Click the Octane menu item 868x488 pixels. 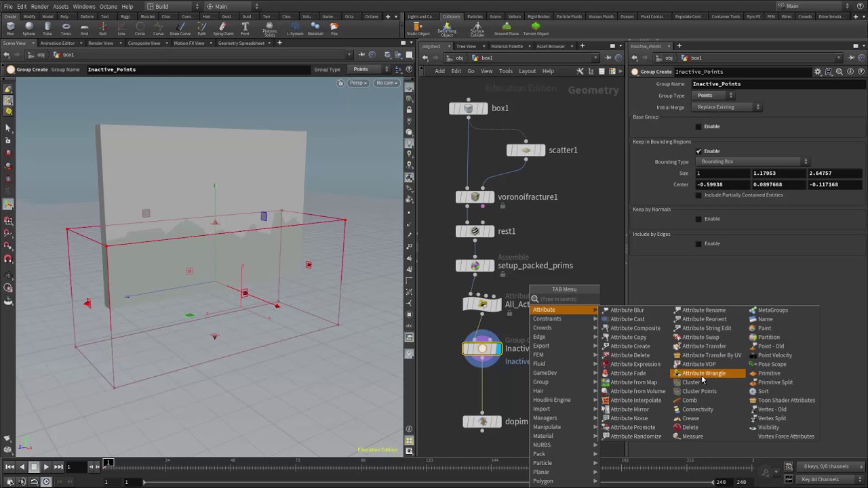click(108, 6)
